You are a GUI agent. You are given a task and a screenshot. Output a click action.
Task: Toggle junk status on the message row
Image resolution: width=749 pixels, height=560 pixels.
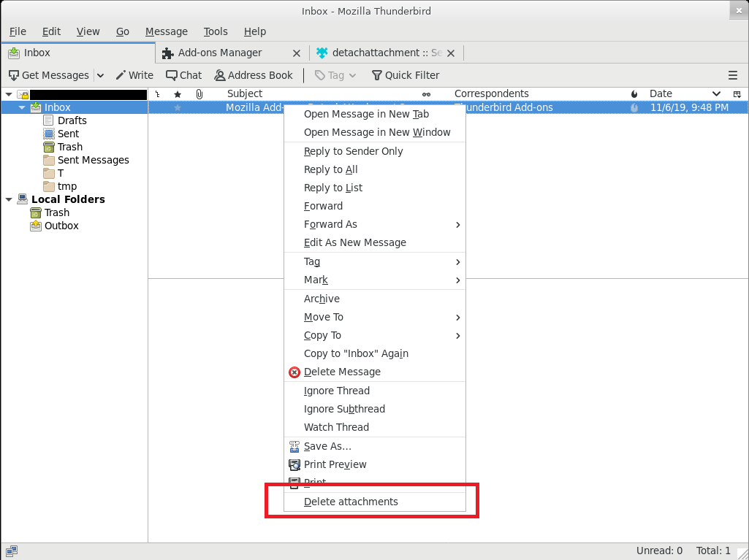[x=634, y=108]
